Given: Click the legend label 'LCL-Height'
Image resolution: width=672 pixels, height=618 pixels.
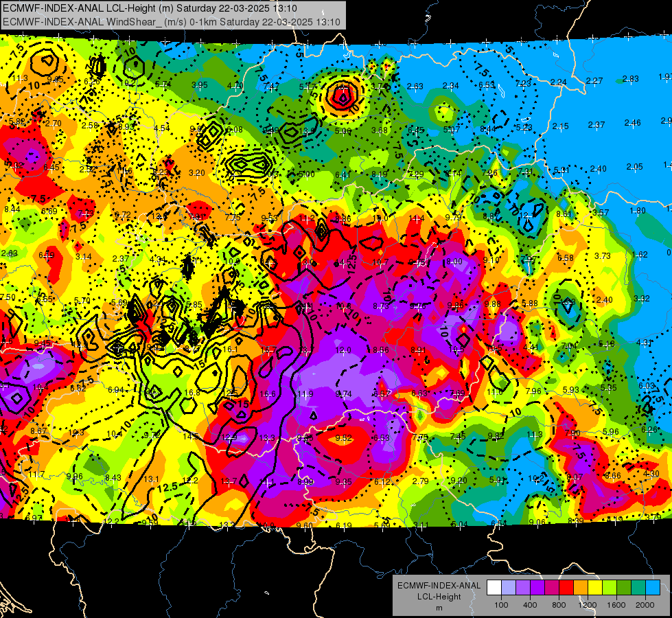Looking at the screenshot, I should pos(439,597).
